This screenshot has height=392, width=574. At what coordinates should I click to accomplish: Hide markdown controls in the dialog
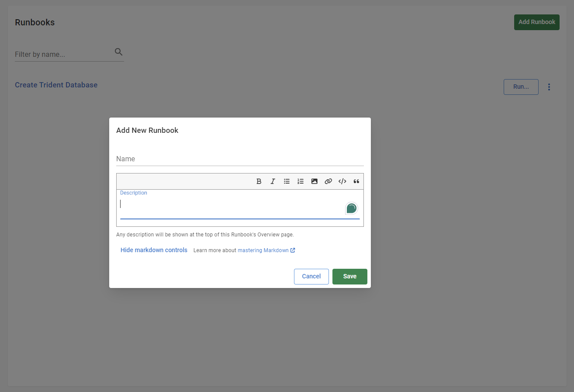pos(154,250)
